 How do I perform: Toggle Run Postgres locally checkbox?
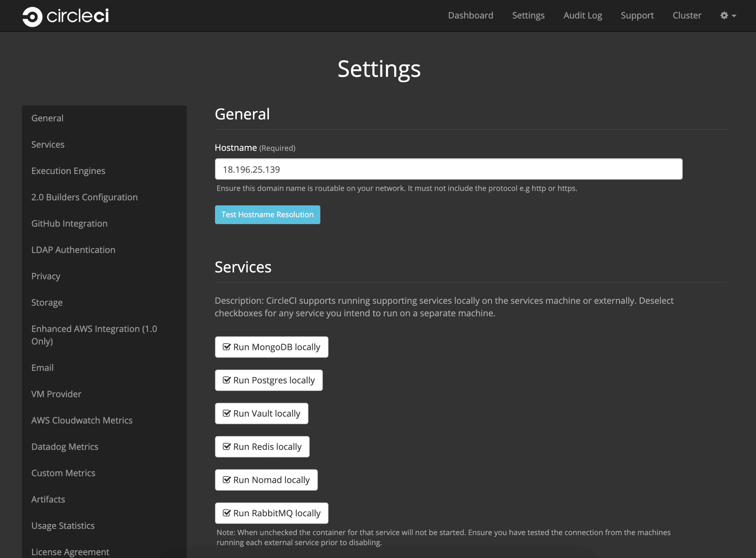click(x=269, y=380)
